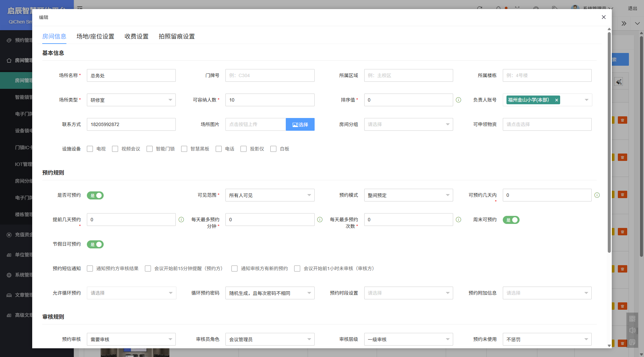This screenshot has height=357, width=644.
Task: Check 会议开始前15分钟提醒 option
Action: click(x=148, y=269)
